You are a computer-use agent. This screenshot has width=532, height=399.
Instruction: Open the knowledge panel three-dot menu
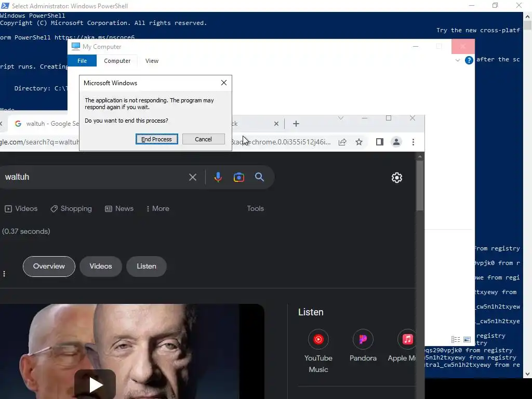point(4,274)
